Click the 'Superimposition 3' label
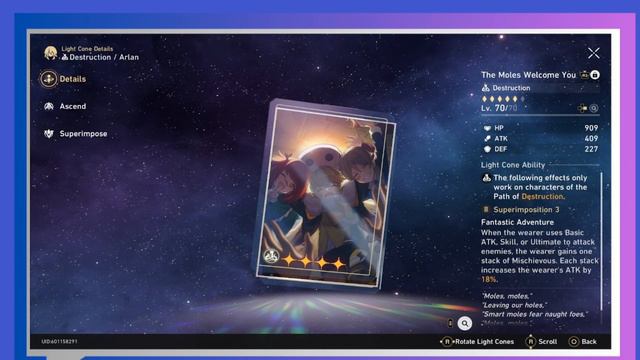 [526, 210]
